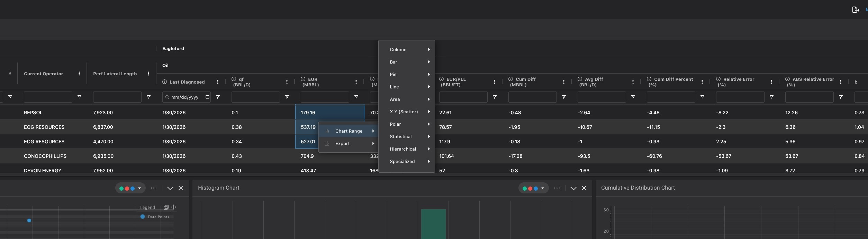Open the calendar picker in the Last Diagnosed filter
Screen dimensions: 868x239
point(207,97)
